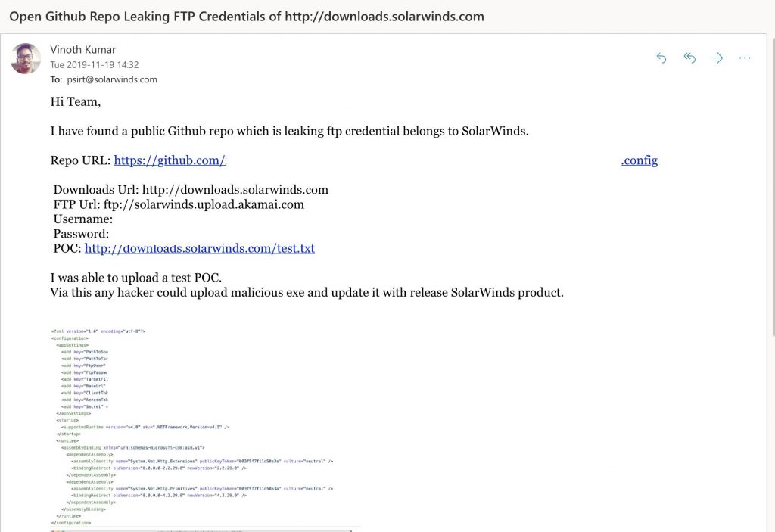Forward this email with the arrow icon
The width and height of the screenshot is (775, 532).
pyautogui.click(x=717, y=58)
